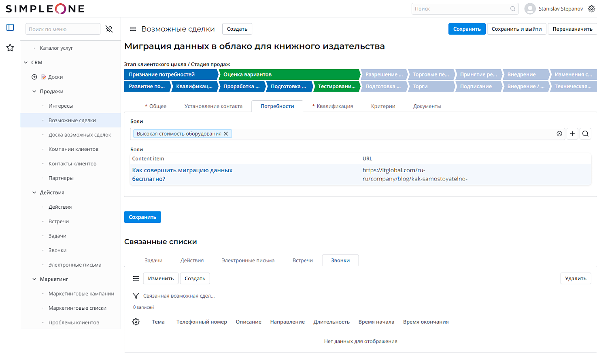Open Компании клиентов menu item
This screenshot has height=364, width=597.
click(x=73, y=149)
